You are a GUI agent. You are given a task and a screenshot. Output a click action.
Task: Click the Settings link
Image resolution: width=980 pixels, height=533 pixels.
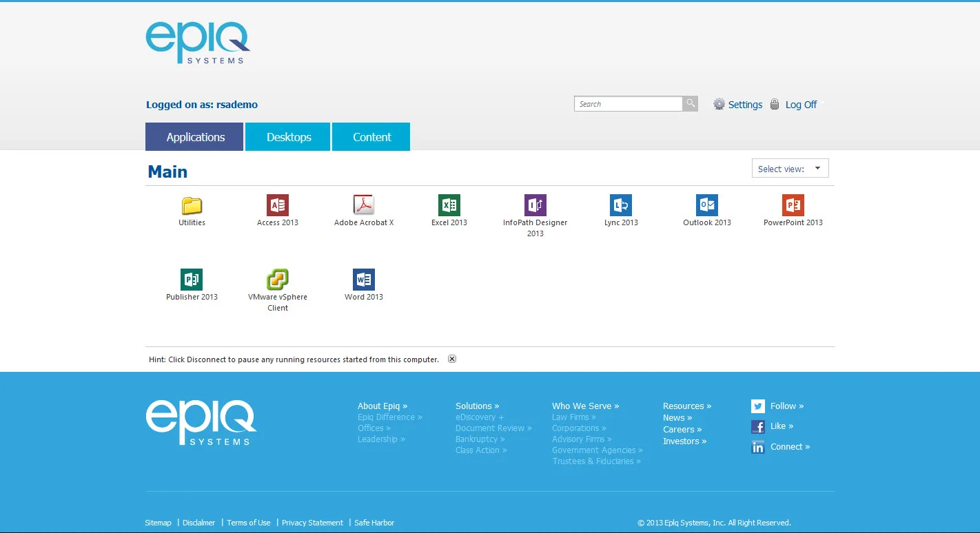[x=745, y=105]
